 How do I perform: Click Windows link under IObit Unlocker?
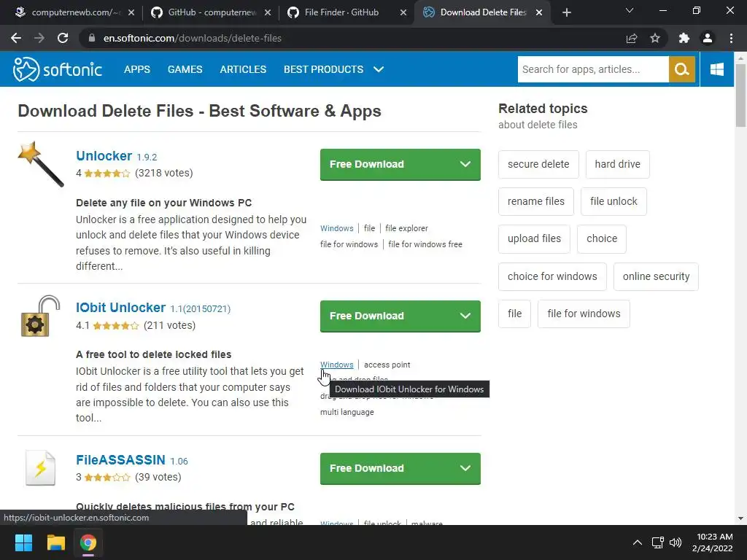(x=337, y=365)
